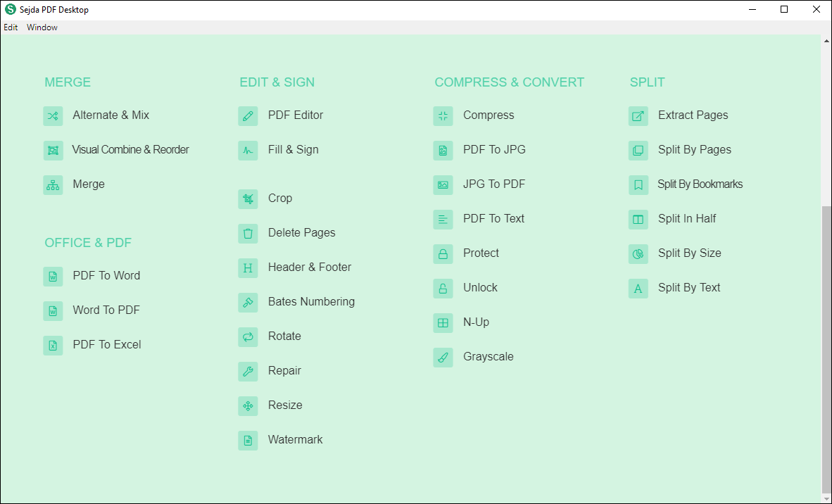The width and height of the screenshot is (832, 504).
Task: Choose the PDF To Word link
Action: tap(106, 276)
